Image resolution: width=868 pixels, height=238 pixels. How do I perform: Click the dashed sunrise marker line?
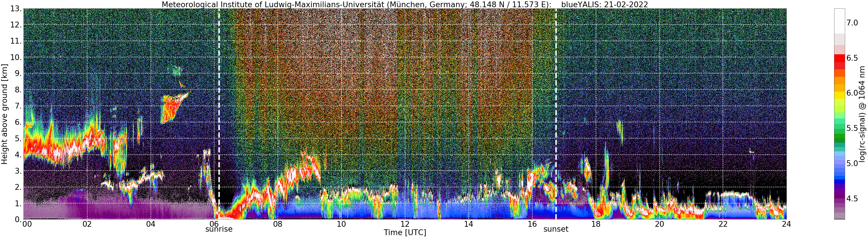pos(219,114)
